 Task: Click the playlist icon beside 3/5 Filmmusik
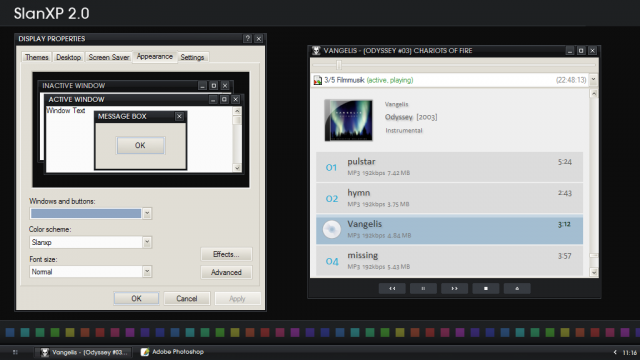click(318, 80)
